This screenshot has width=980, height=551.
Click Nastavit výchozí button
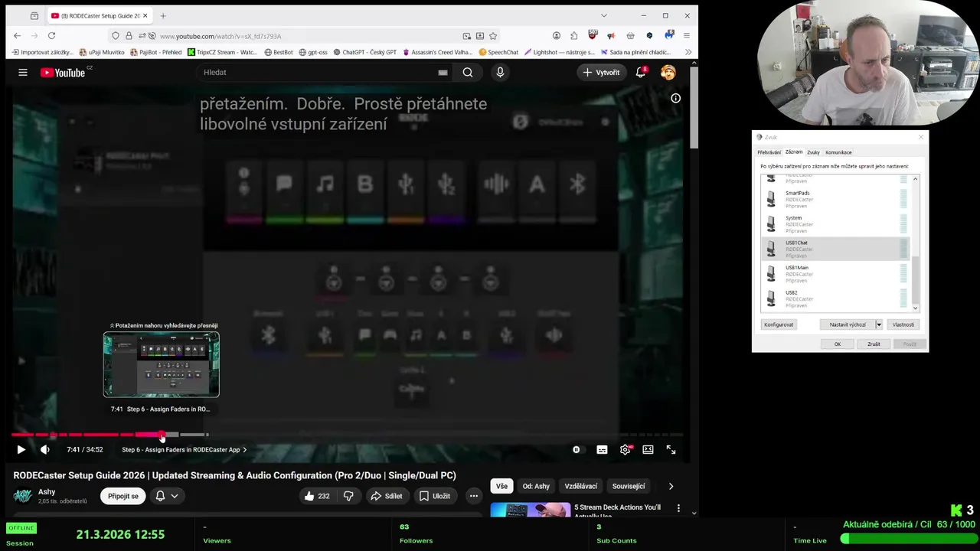(848, 324)
